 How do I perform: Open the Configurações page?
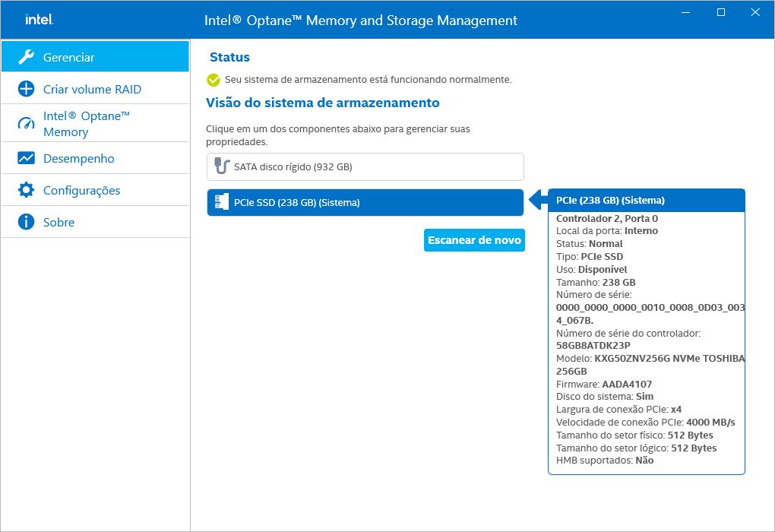[96, 190]
